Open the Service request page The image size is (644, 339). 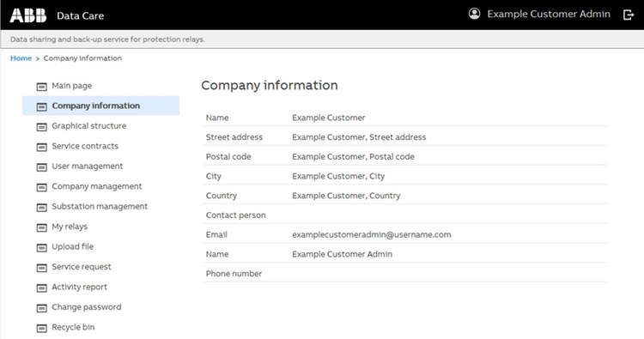pos(82,267)
